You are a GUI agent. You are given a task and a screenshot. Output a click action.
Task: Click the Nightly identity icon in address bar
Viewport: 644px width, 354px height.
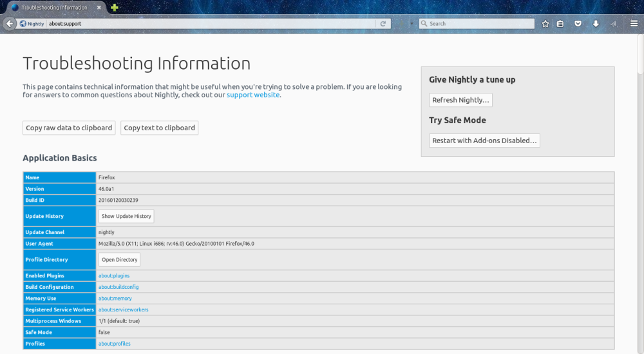coord(32,24)
